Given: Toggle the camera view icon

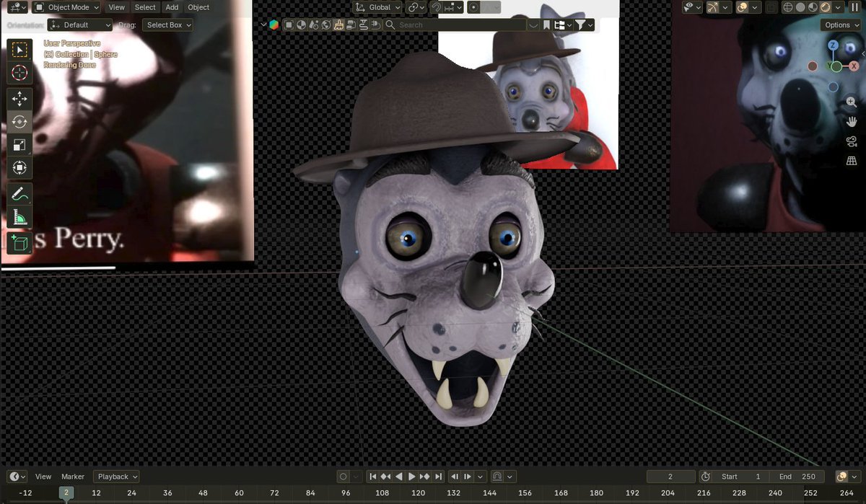Looking at the screenshot, I should (852, 141).
